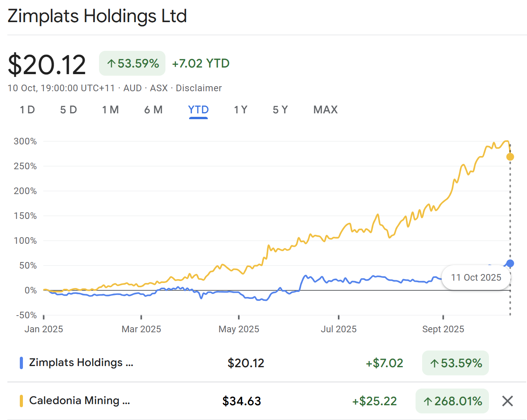527x420 pixels.
Task: Click the Sept 2025 axis label
Action: [443, 329]
